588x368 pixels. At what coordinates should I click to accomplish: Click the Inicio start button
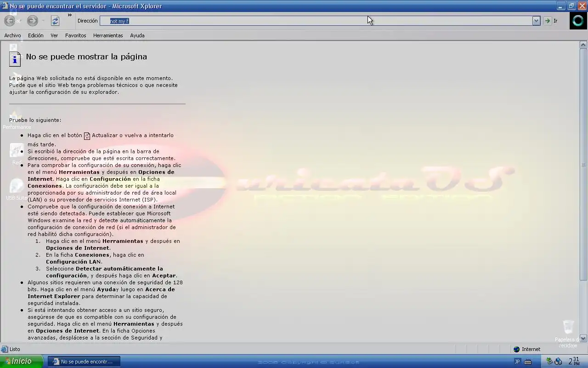coord(22,361)
